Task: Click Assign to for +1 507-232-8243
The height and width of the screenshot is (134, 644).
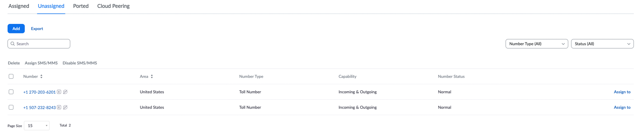Action: tap(622, 107)
